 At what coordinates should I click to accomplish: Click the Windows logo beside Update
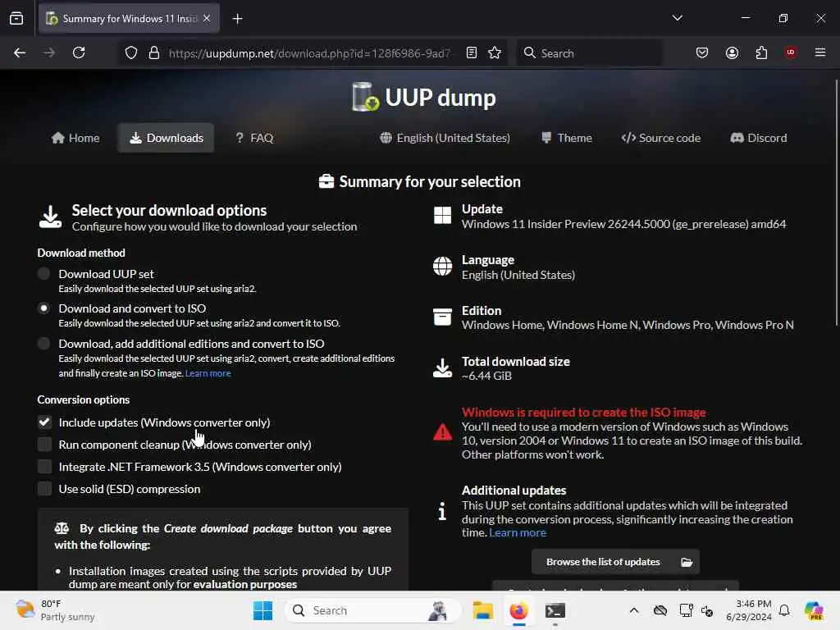[x=442, y=216]
